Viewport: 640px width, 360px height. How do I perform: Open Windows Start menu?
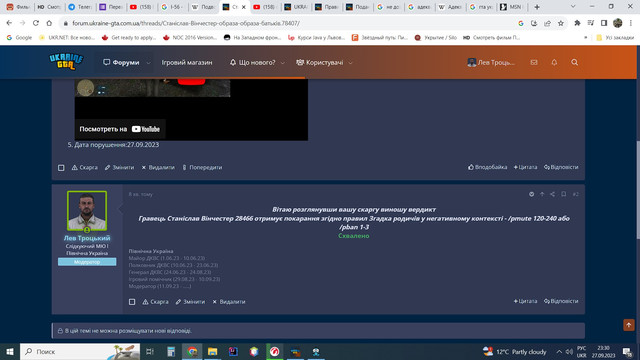pos(9,351)
